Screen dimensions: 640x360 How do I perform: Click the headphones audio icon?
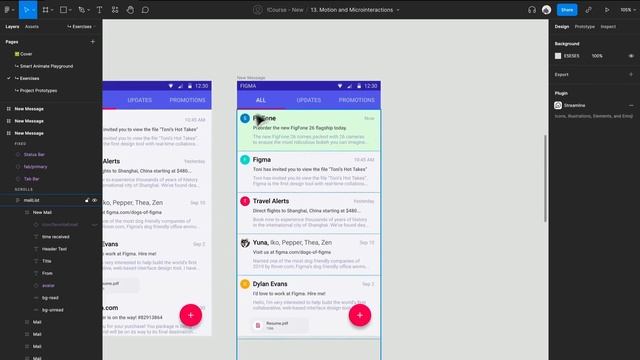coord(531,10)
